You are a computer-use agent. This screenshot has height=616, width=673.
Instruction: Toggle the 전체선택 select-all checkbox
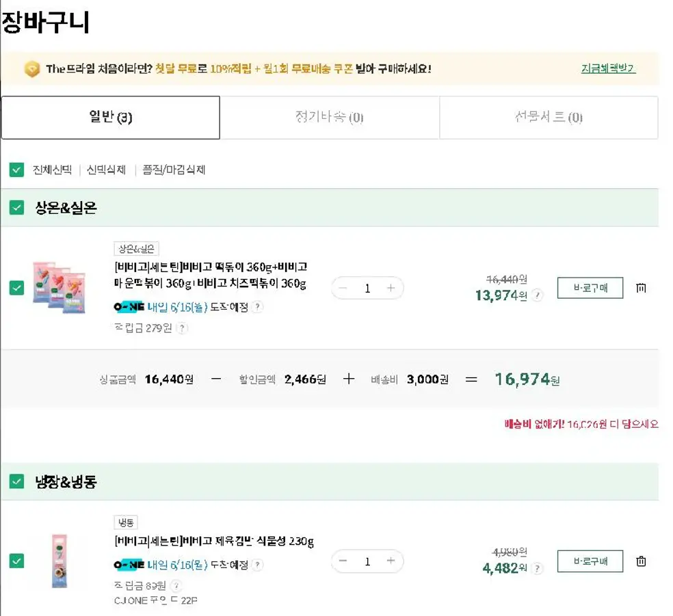click(17, 170)
